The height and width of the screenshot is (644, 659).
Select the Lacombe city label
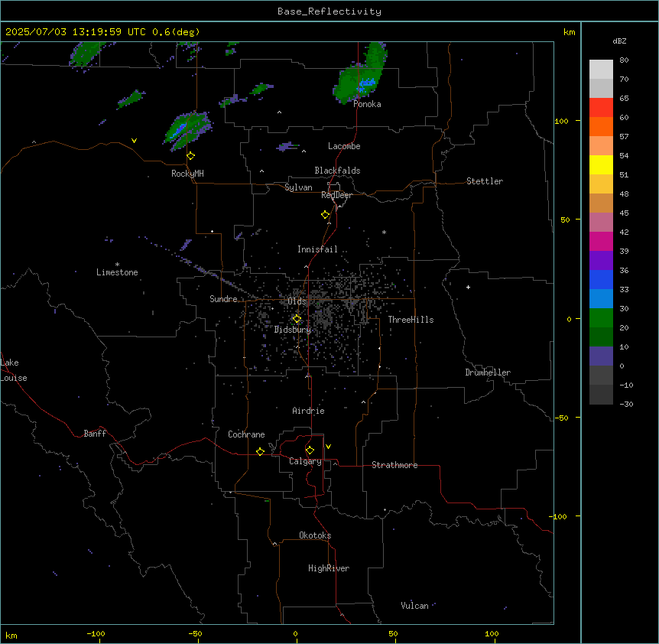click(344, 146)
